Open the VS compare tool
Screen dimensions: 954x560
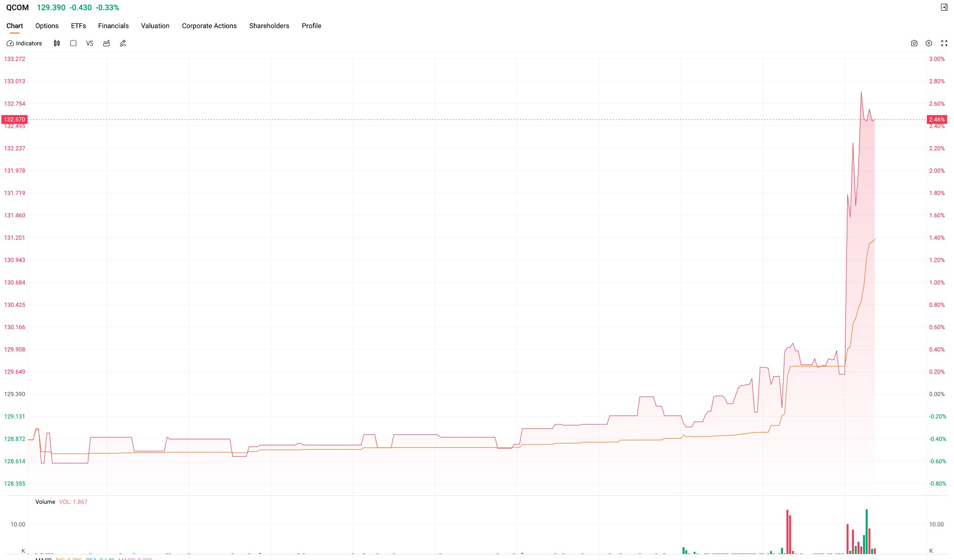pyautogui.click(x=89, y=43)
